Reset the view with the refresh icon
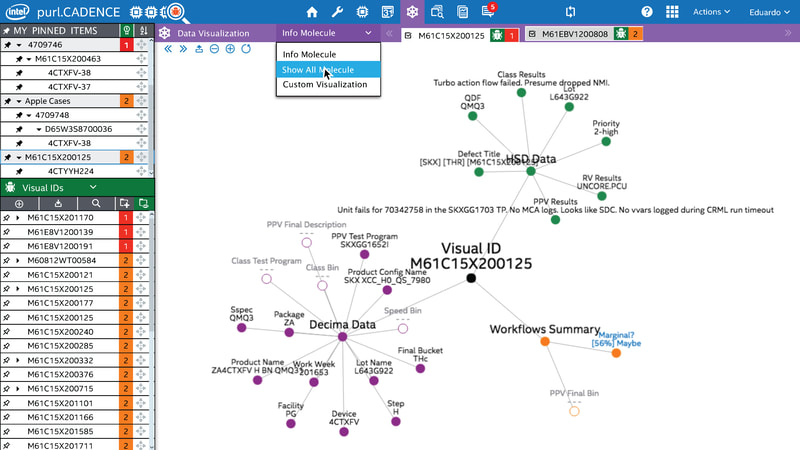Screen dimensions: 800x450 point(246,49)
